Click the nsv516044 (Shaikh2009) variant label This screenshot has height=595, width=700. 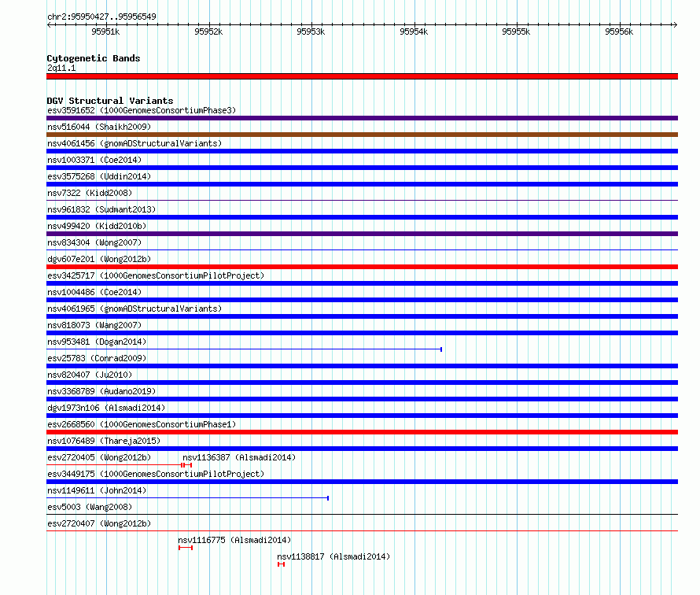pyautogui.click(x=99, y=127)
